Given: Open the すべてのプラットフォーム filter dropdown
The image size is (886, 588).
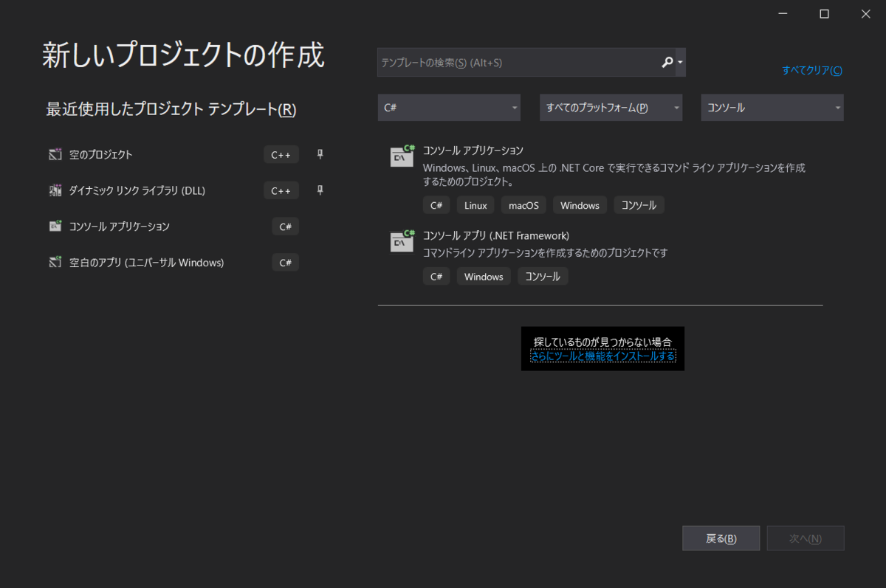Looking at the screenshot, I should (x=611, y=108).
